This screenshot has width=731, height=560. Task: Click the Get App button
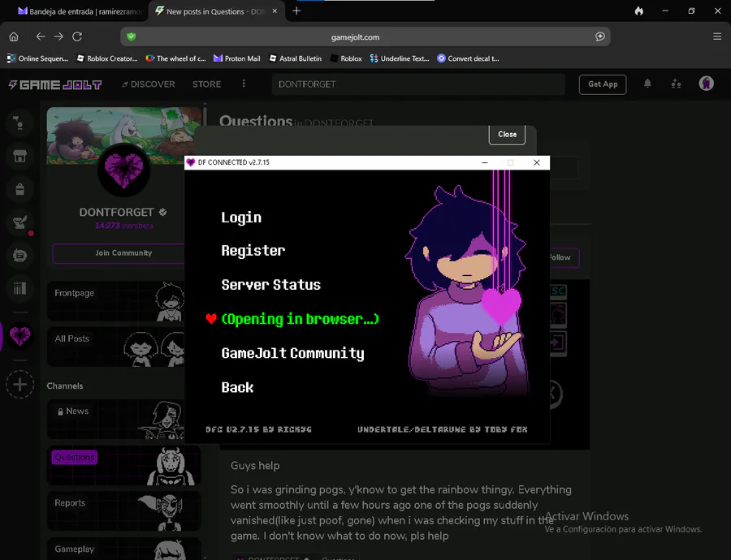coord(603,84)
